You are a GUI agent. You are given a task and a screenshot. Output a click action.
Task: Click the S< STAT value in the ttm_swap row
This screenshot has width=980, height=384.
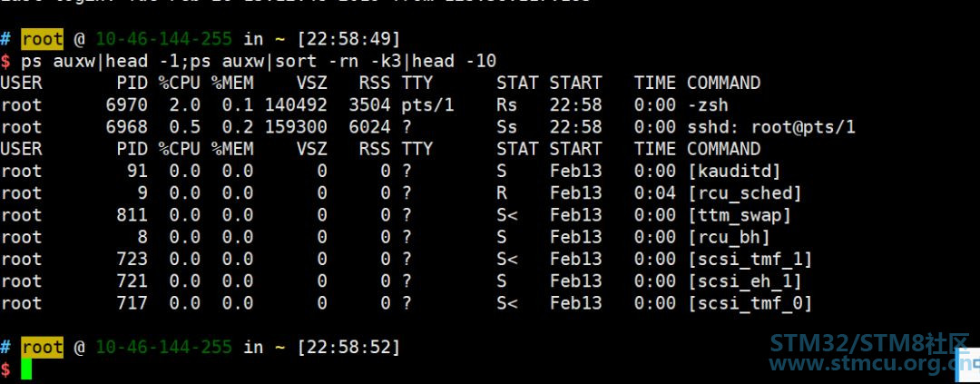click(x=507, y=215)
